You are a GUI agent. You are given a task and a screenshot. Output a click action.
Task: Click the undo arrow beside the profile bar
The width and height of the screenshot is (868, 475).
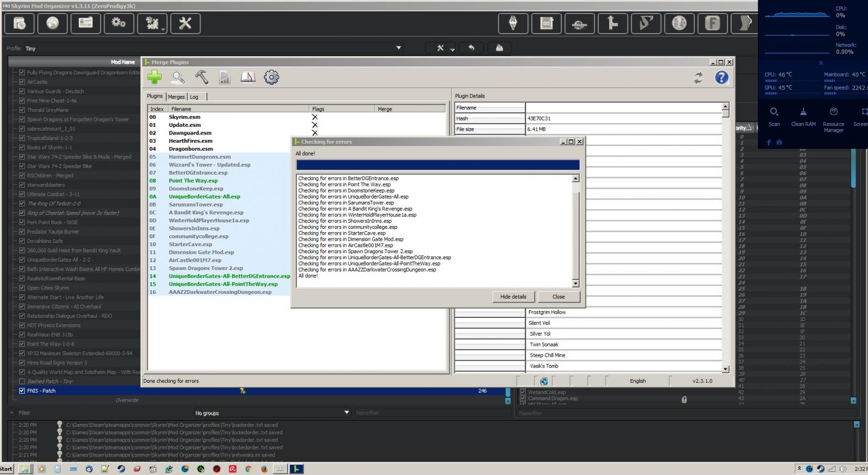(x=471, y=48)
